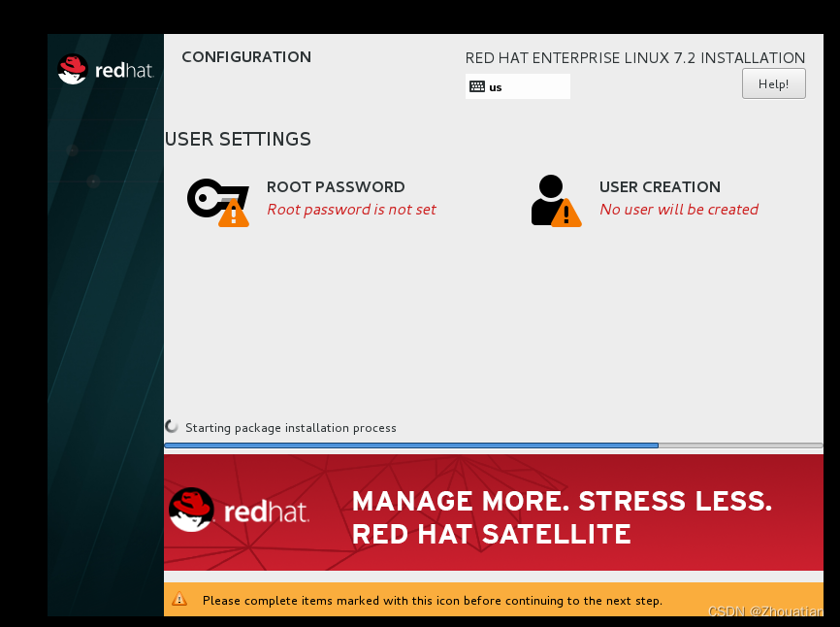The width and height of the screenshot is (840, 627).
Task: Open the User Creation person icon
Action: point(556,201)
